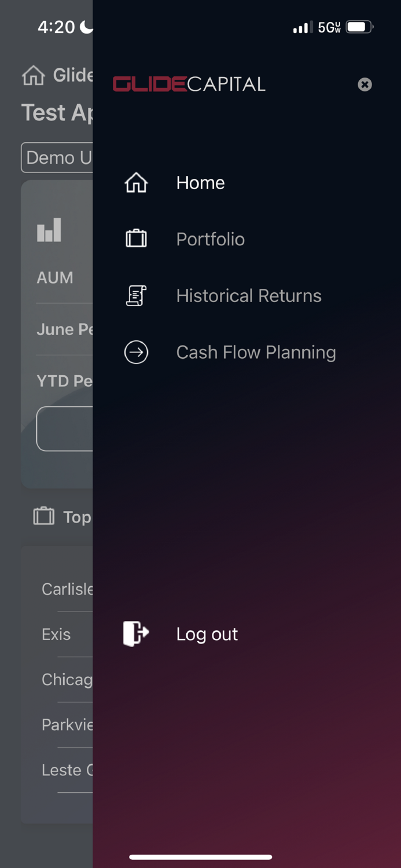Open Cash Flow Planning from the menu
Screen dimensions: 401x868
pos(256,352)
